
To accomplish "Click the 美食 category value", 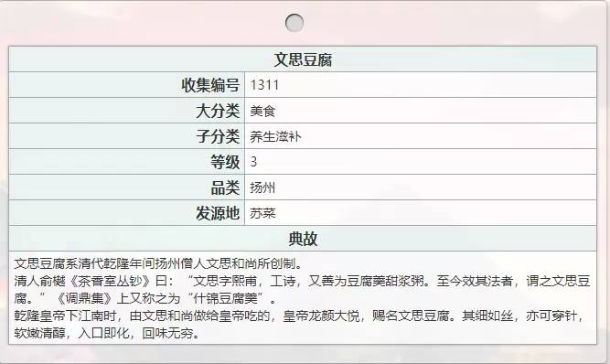I will coord(262,112).
